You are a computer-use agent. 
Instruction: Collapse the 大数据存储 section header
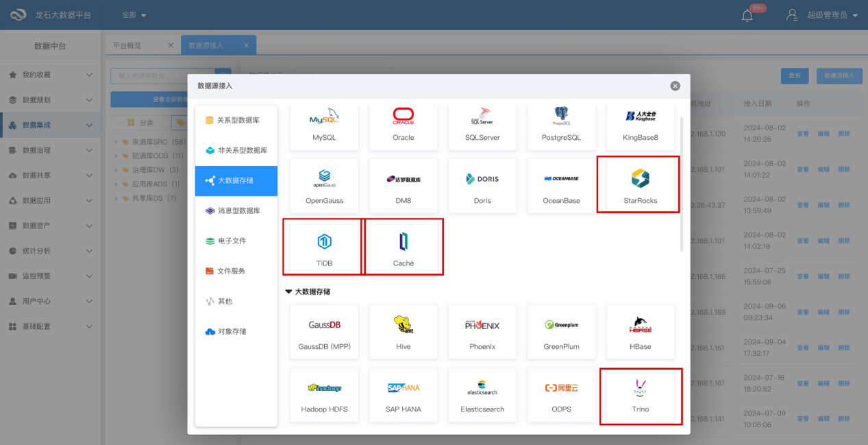(x=308, y=291)
